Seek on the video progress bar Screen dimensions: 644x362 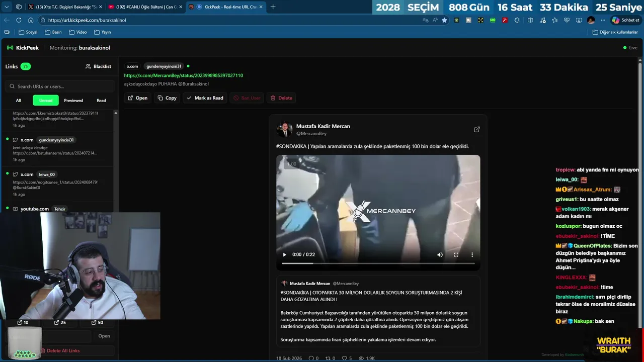click(378, 263)
